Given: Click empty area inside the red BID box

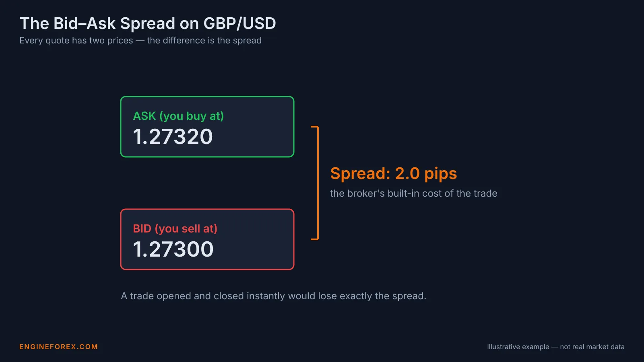Looking at the screenshot, I should coord(258,249).
